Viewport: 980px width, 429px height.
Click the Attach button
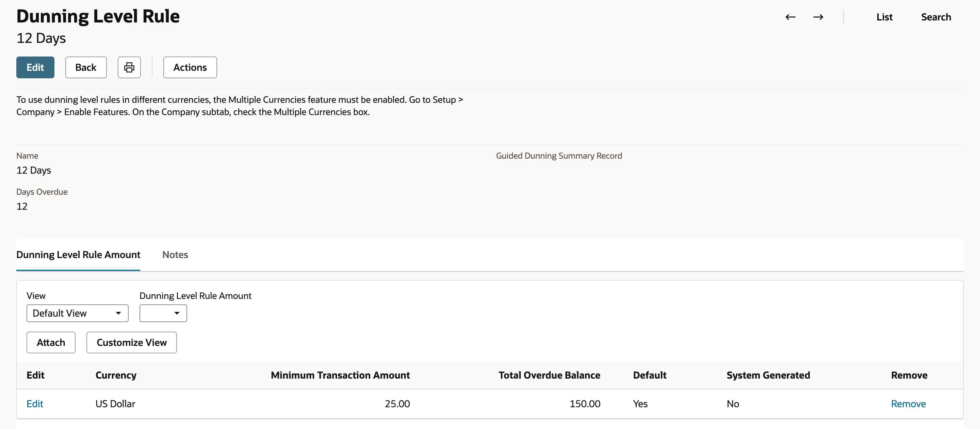[x=51, y=342]
